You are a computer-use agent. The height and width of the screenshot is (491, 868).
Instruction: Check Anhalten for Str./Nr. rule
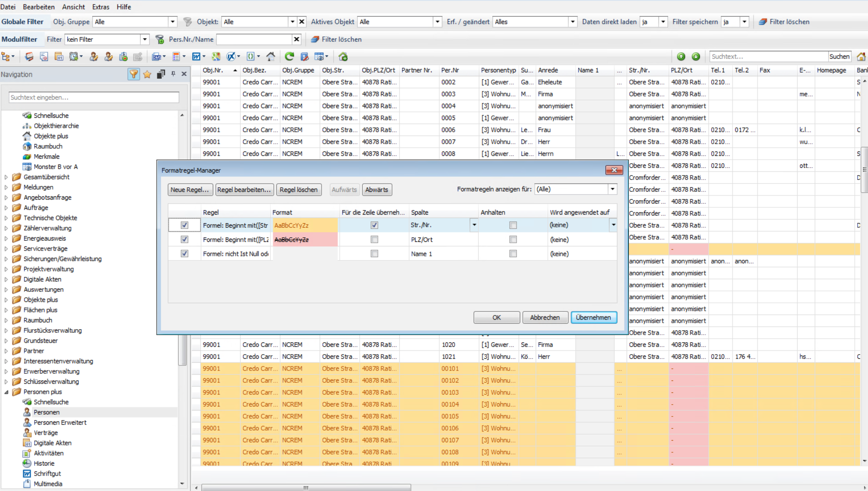[513, 225]
